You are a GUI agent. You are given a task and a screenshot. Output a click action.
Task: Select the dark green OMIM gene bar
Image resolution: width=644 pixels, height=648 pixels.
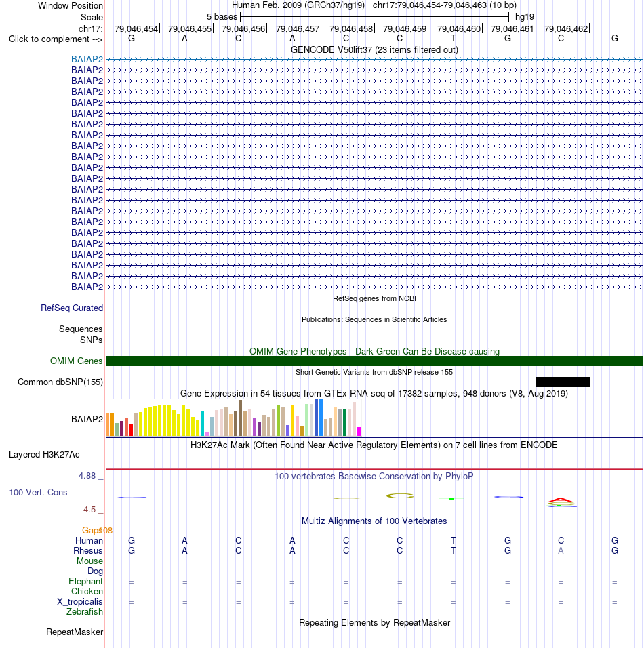tap(374, 361)
